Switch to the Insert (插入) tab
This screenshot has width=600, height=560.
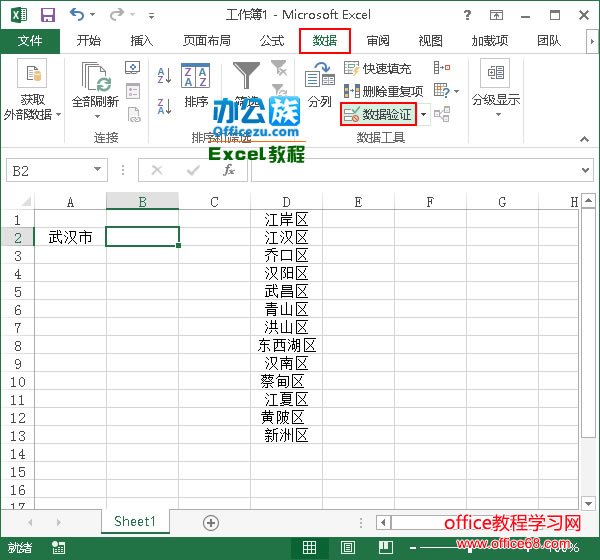point(142,41)
